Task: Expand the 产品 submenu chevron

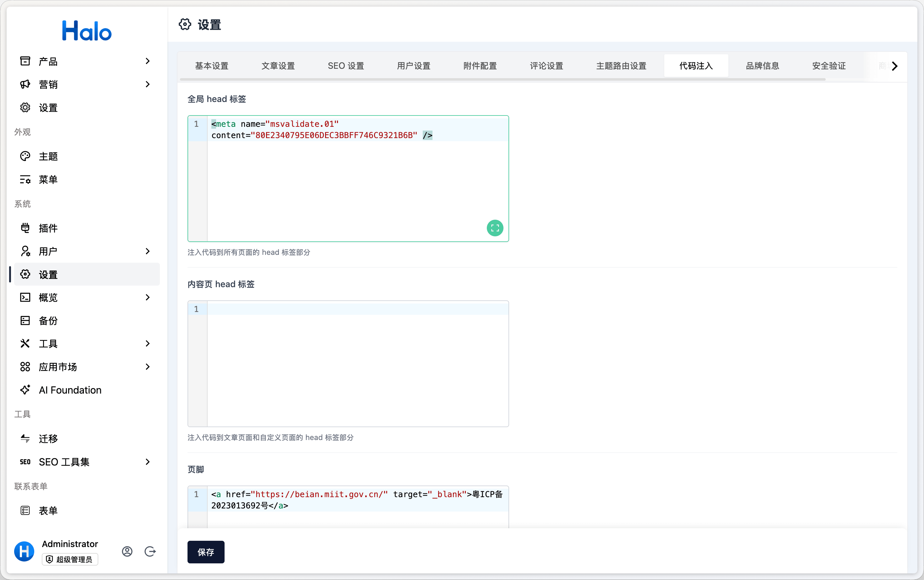Action: (147, 61)
